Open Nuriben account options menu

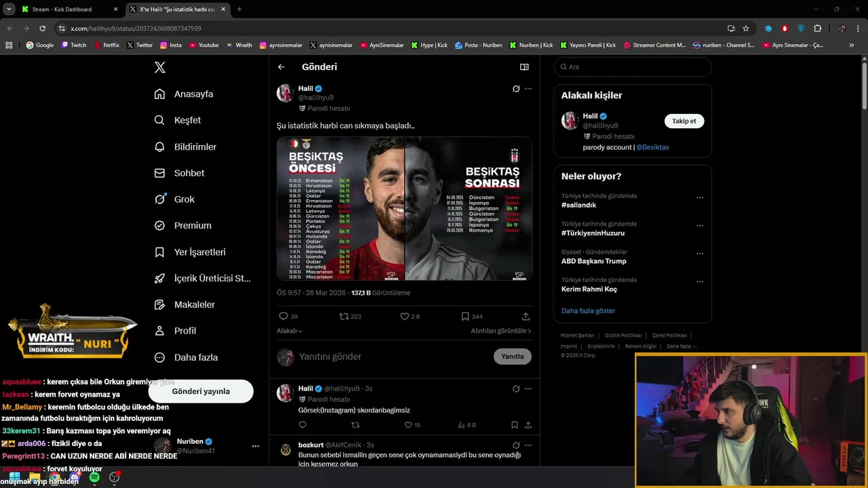[x=256, y=446]
